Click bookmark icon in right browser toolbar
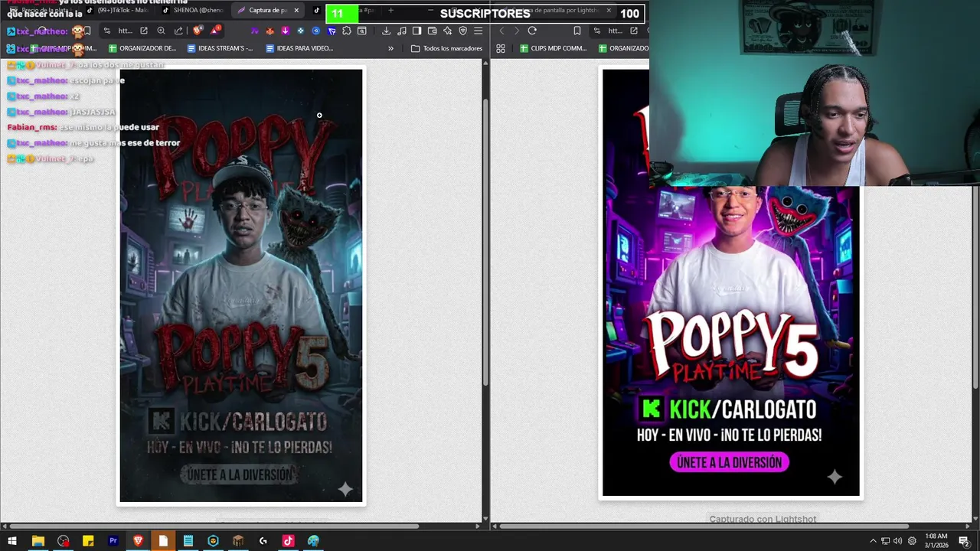The height and width of the screenshot is (551, 980). pyautogui.click(x=577, y=31)
